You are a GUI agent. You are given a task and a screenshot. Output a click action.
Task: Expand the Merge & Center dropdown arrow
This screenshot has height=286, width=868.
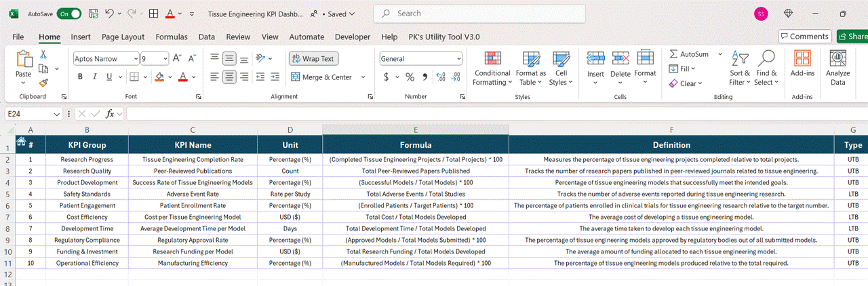click(363, 77)
